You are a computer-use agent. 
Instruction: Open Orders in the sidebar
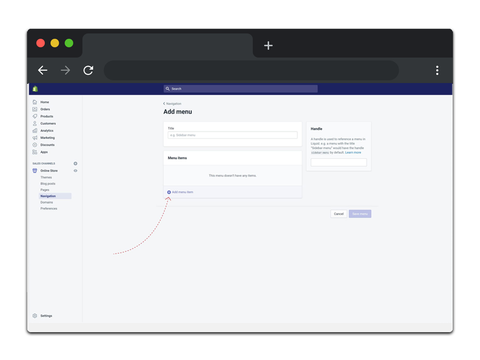click(45, 109)
